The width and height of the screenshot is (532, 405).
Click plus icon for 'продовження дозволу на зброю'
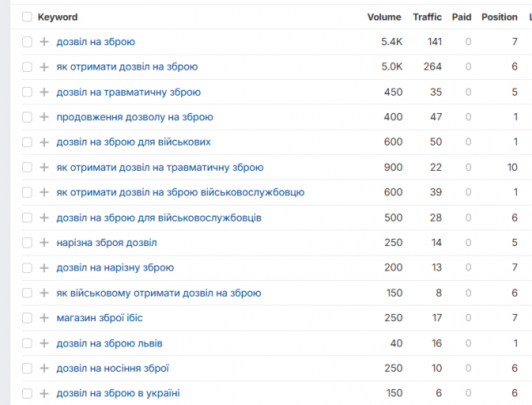[44, 117]
